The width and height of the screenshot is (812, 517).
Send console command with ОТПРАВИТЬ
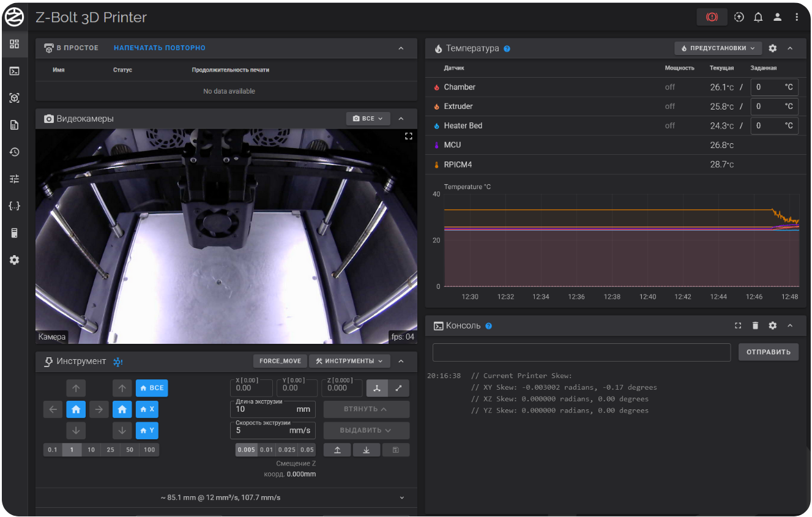click(769, 352)
